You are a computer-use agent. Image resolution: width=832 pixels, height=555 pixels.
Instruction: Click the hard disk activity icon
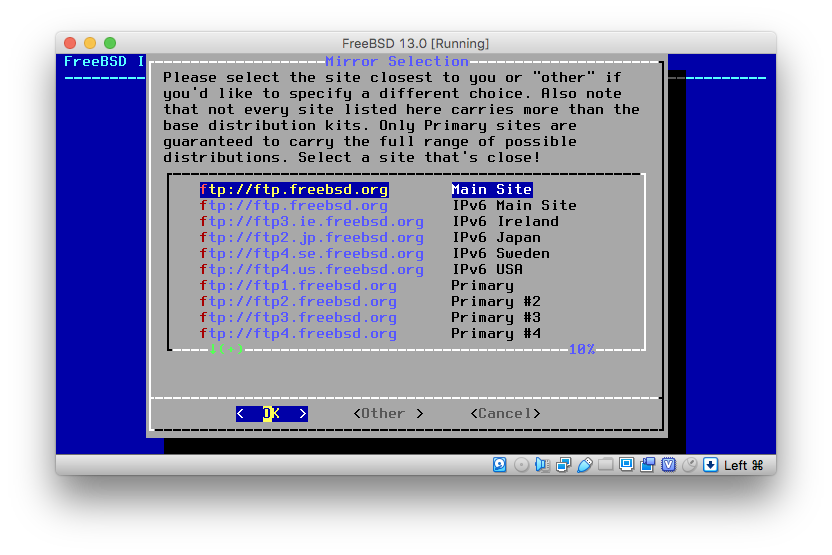500,465
